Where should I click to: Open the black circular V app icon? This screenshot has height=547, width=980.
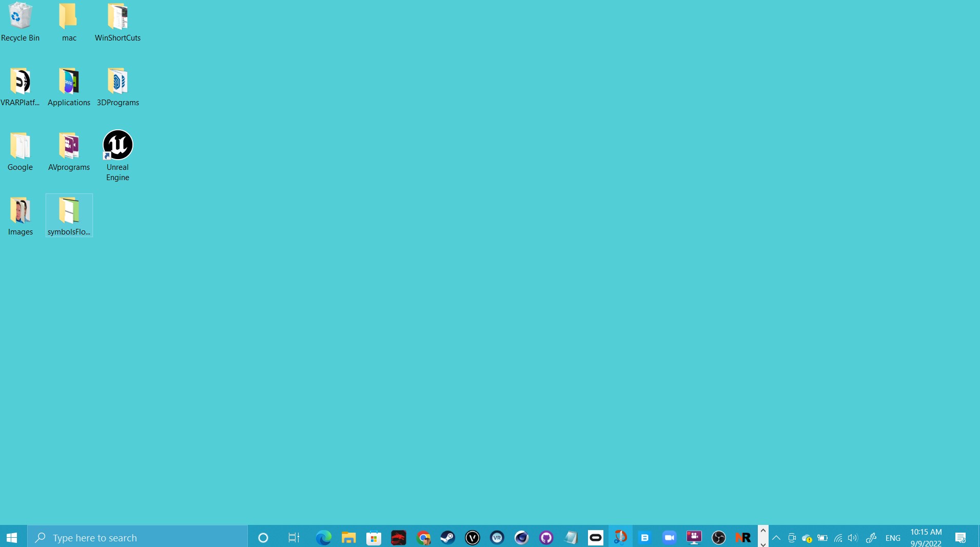tap(473, 537)
